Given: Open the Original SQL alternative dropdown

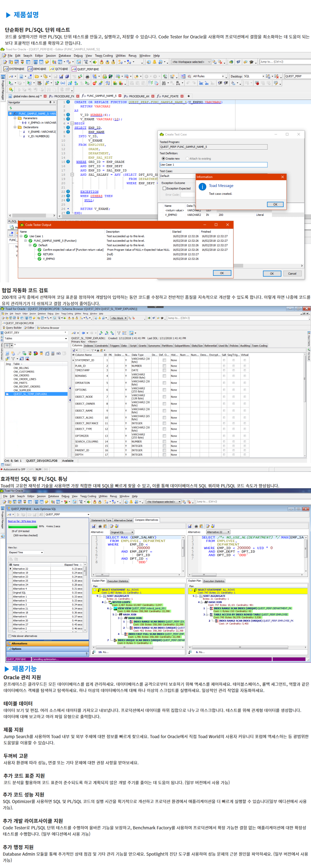Looking at the screenshot, I should click(132, 532).
